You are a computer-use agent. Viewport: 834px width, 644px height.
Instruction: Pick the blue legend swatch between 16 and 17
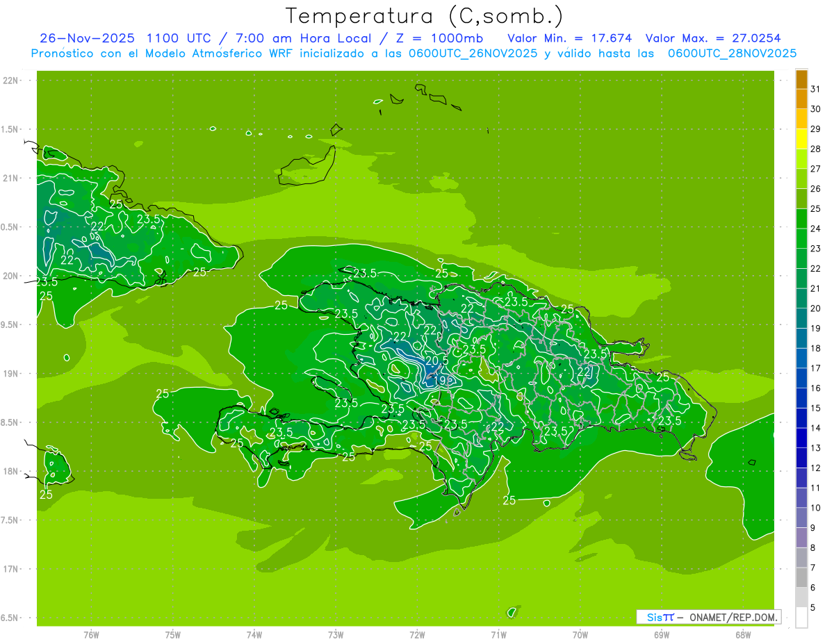801,378
